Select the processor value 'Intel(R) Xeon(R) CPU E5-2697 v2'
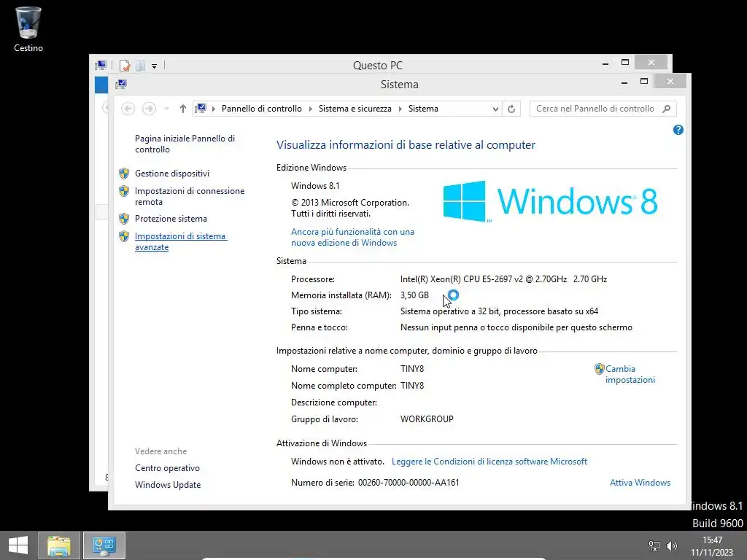The height and width of the screenshot is (560, 747). (462, 279)
